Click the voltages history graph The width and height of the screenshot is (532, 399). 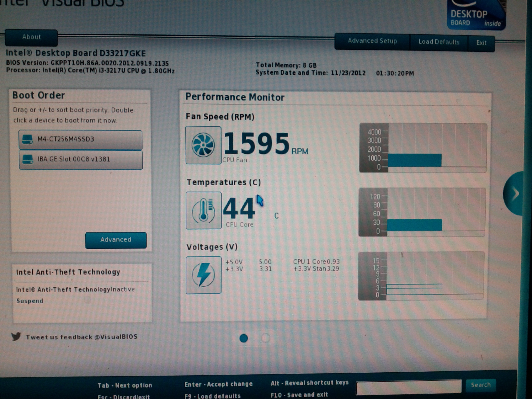(421, 276)
